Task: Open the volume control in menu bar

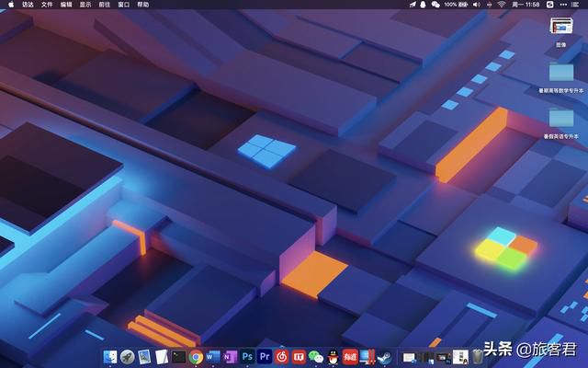Action: coord(476,5)
